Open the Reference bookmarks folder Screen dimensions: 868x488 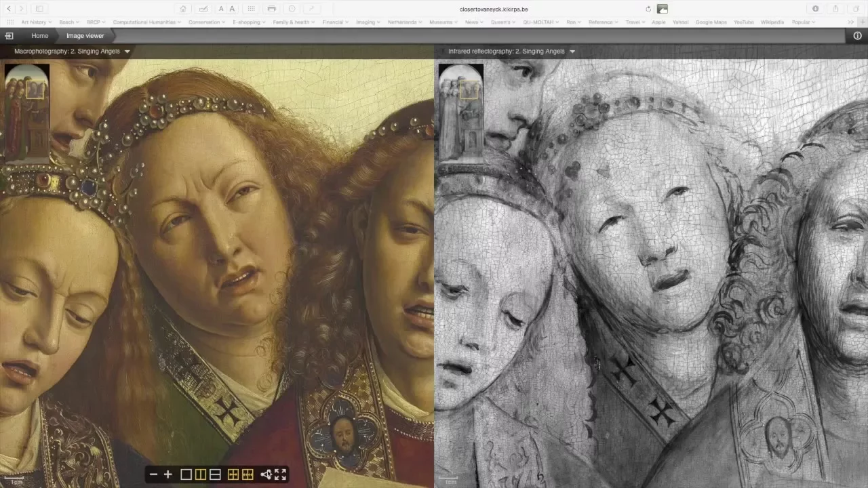603,22
